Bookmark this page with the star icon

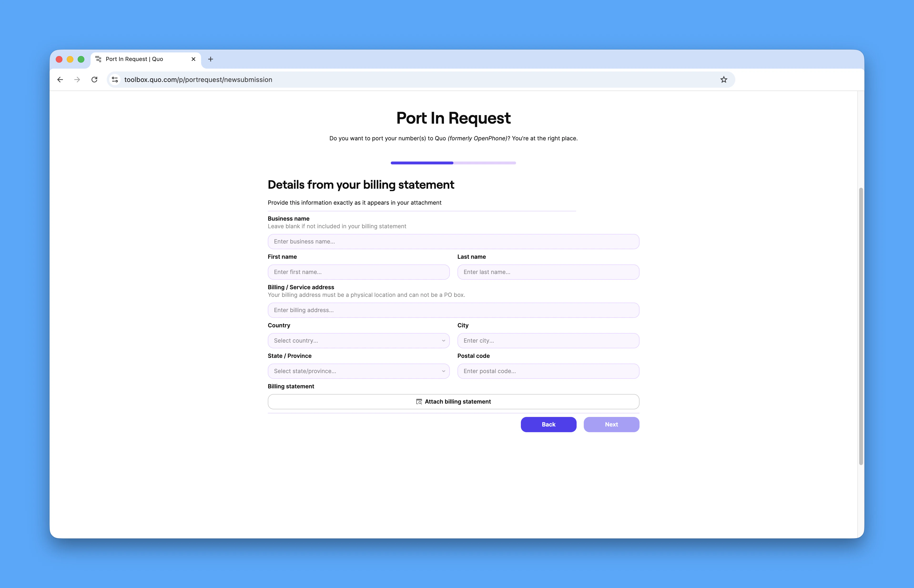(x=723, y=79)
